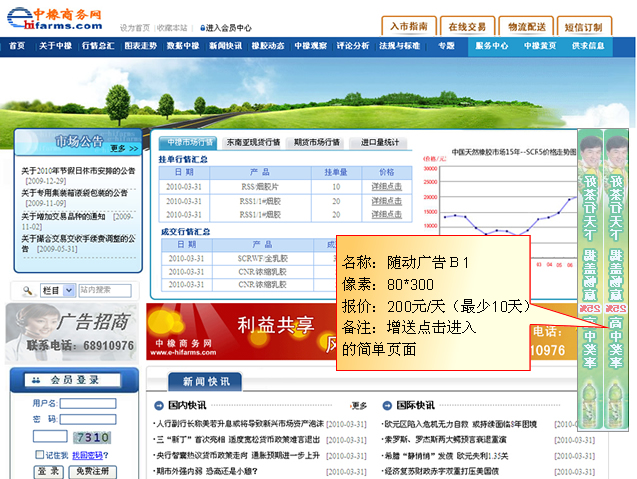Click the 在线交易 button
The image size is (637, 479).
(x=467, y=26)
